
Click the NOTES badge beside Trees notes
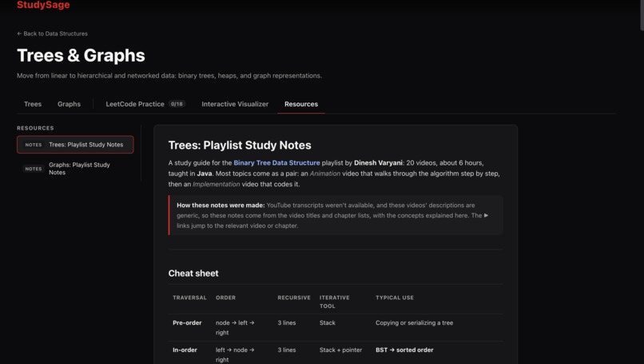[x=34, y=145]
